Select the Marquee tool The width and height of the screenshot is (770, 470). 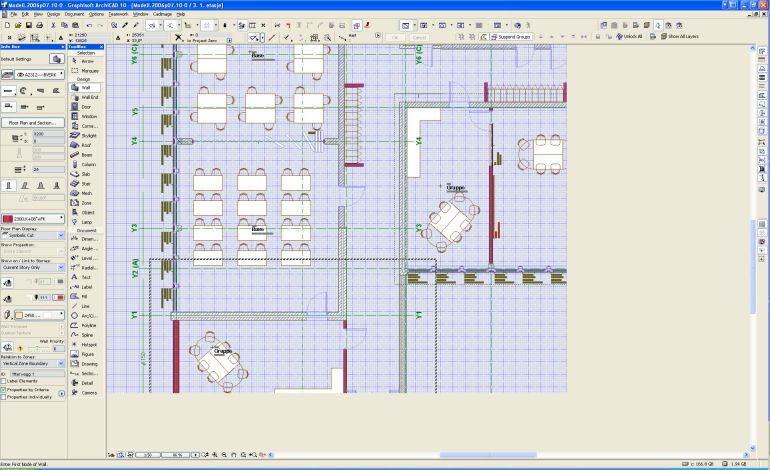point(86,71)
